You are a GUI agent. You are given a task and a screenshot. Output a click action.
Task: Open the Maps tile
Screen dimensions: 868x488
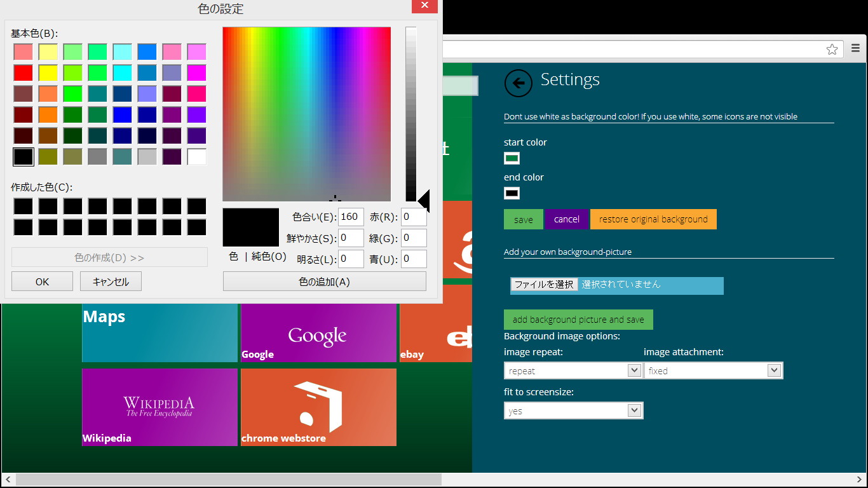[159, 333]
